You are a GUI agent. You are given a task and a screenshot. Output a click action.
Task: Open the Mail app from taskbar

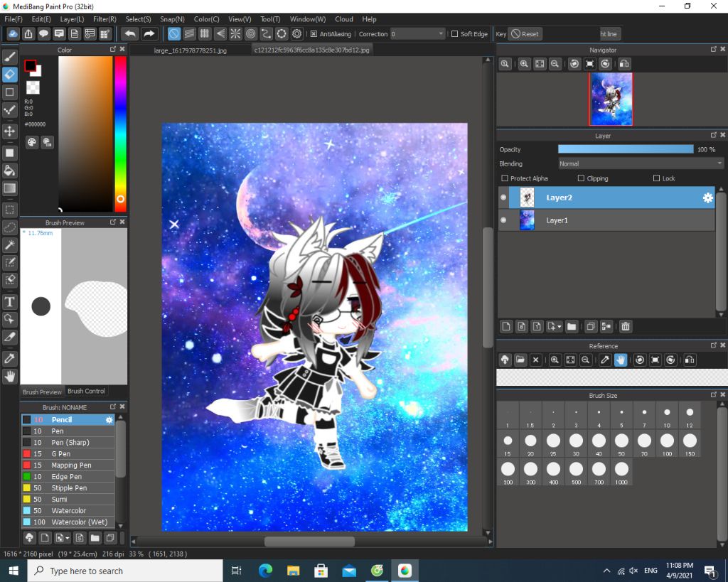click(348, 571)
